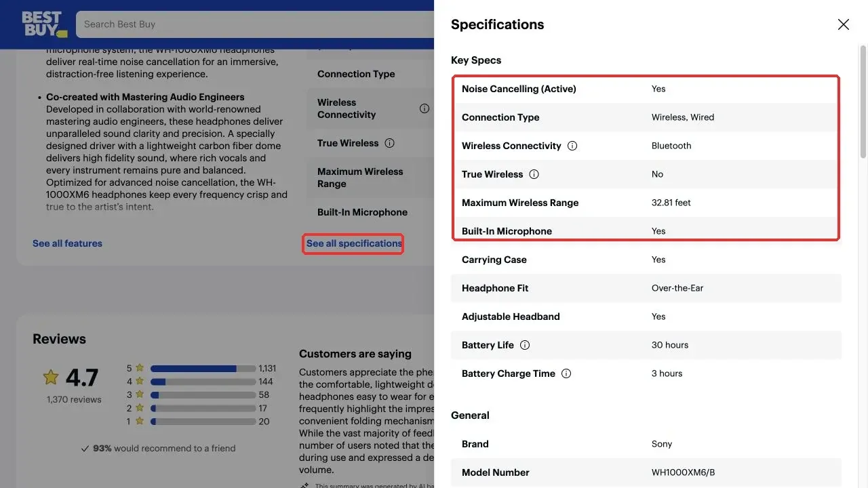868x488 pixels.
Task: Click the Best Buy logo
Action: (44, 24)
